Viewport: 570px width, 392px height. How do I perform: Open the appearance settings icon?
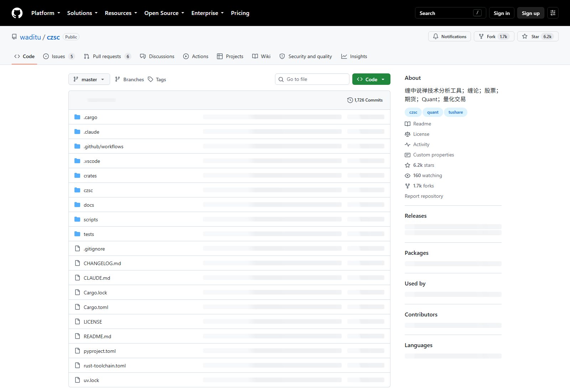[x=553, y=13]
